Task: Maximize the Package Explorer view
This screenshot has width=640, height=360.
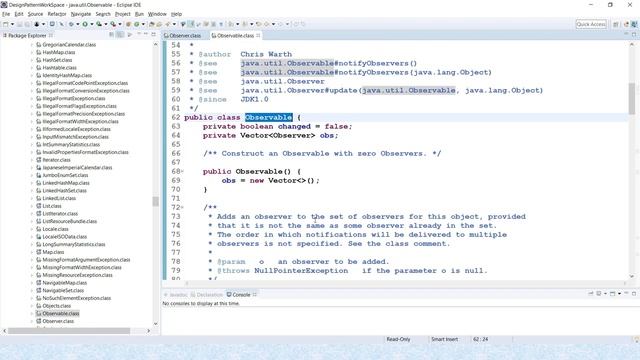Action: [x=153, y=35]
